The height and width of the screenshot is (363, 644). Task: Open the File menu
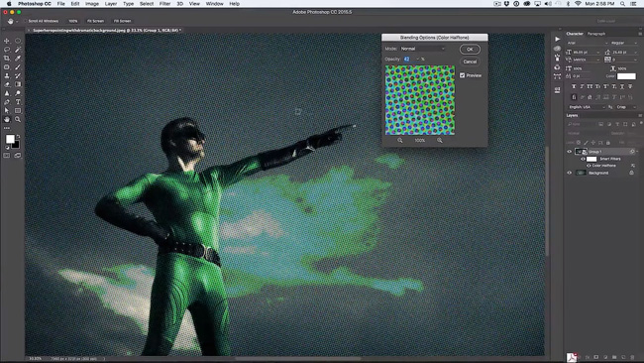coord(60,4)
